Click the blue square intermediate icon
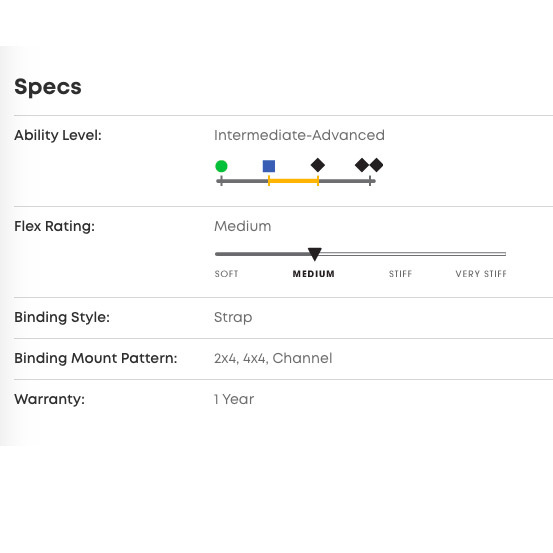Image resolution: width=553 pixels, height=553 pixels. pyautogui.click(x=269, y=166)
